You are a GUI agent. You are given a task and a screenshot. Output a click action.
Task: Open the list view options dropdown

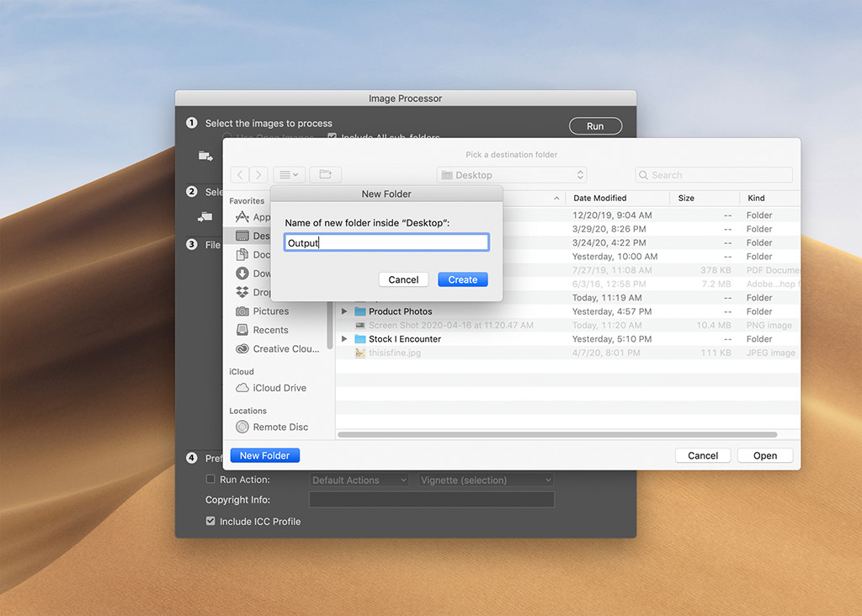289,175
